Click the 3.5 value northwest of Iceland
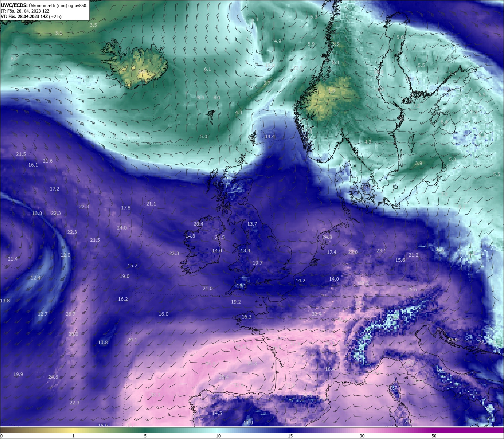The height and width of the screenshot is (439, 504). pyautogui.click(x=93, y=25)
